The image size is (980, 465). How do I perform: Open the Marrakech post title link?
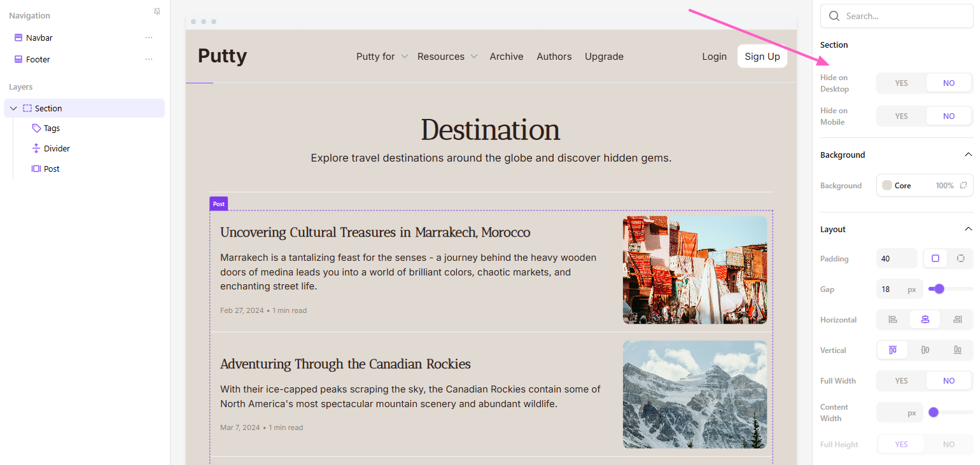(375, 232)
